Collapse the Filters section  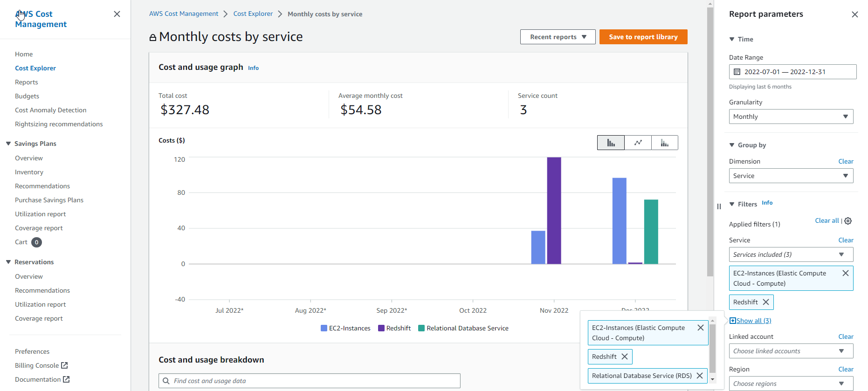click(x=732, y=204)
